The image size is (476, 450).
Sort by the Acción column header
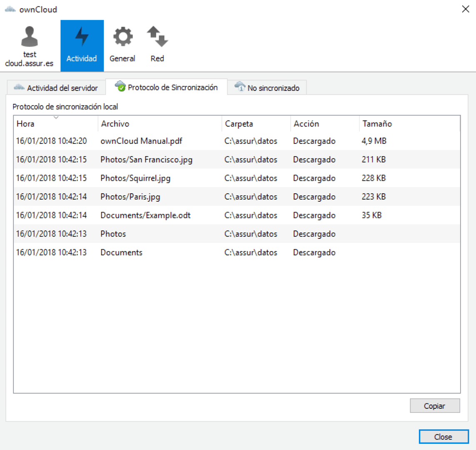(x=306, y=124)
